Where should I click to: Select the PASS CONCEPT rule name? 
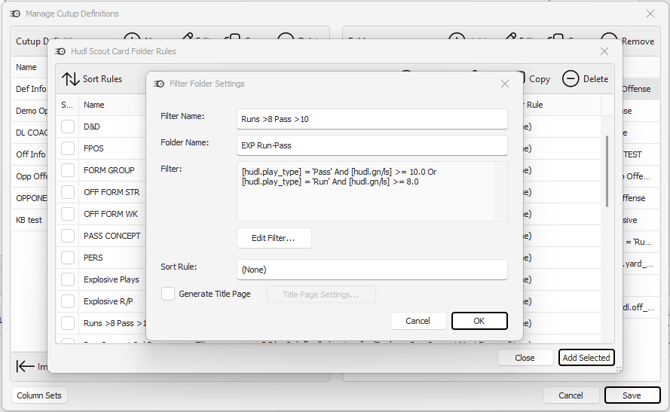coord(112,236)
